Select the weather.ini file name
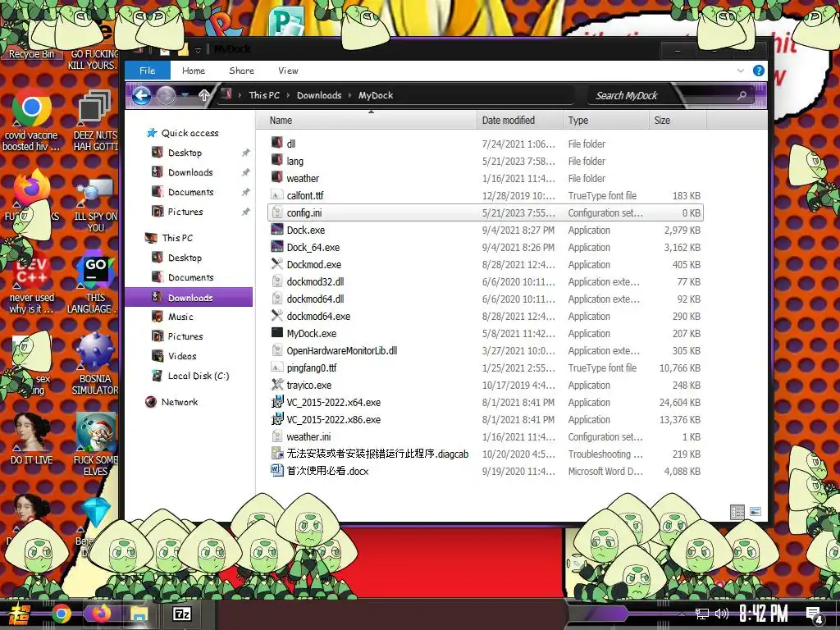Viewport: 840px width, 630px height. pyautogui.click(x=308, y=436)
